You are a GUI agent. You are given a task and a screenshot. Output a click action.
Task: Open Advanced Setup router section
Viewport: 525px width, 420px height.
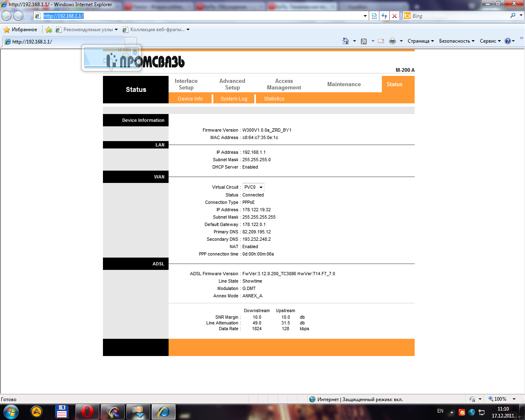tap(232, 84)
